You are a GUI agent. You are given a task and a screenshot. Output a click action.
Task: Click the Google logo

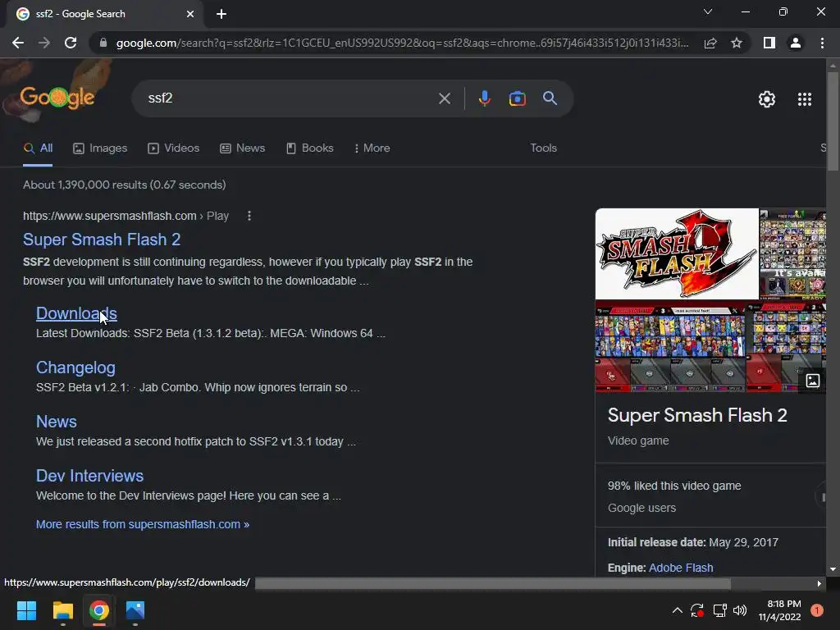(57, 98)
